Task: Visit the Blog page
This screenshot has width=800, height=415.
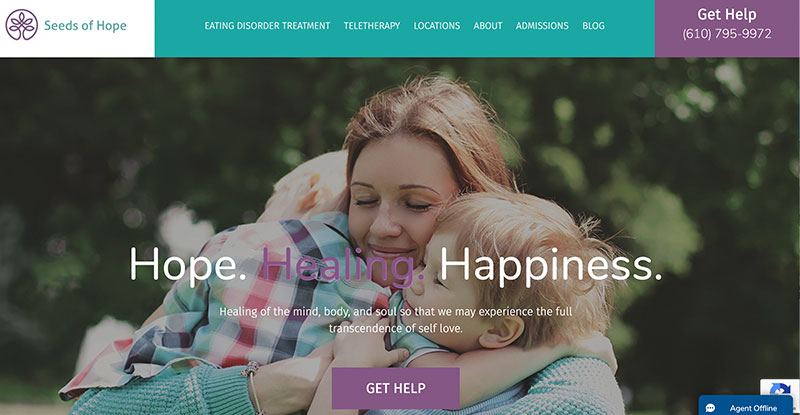Action: [593, 26]
